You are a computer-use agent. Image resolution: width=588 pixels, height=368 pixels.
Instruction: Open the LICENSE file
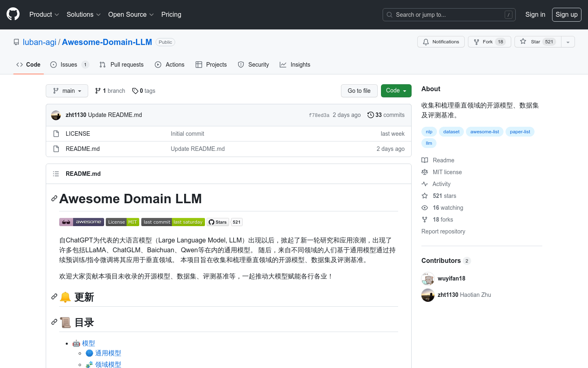(x=78, y=134)
